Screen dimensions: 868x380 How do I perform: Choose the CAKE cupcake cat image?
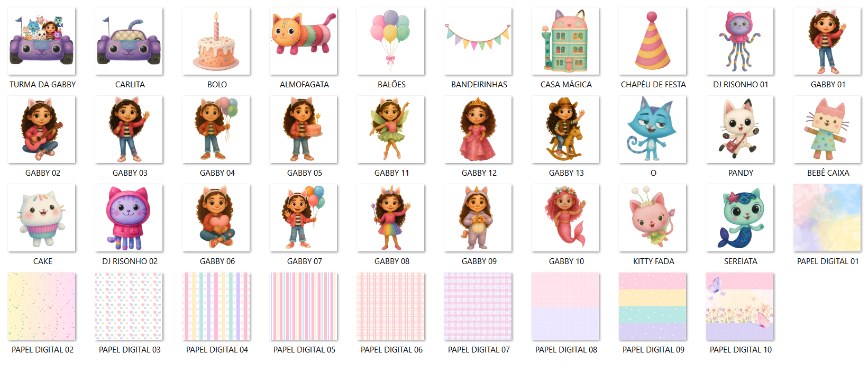(x=42, y=218)
